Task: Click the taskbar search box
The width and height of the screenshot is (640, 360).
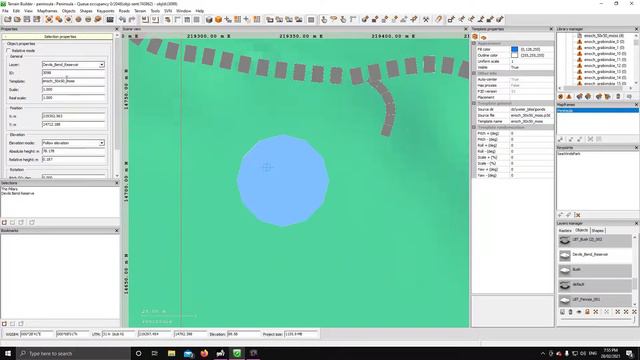Action: pos(73,353)
